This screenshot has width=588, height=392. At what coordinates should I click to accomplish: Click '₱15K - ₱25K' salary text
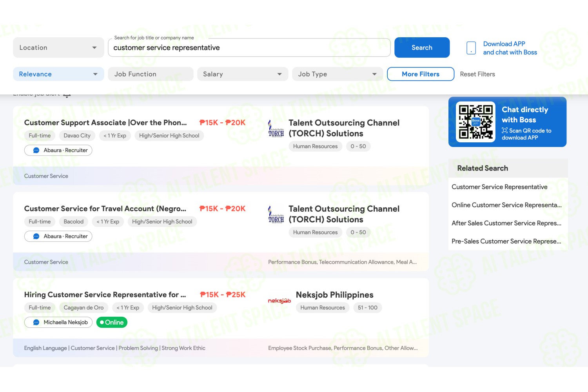(223, 295)
